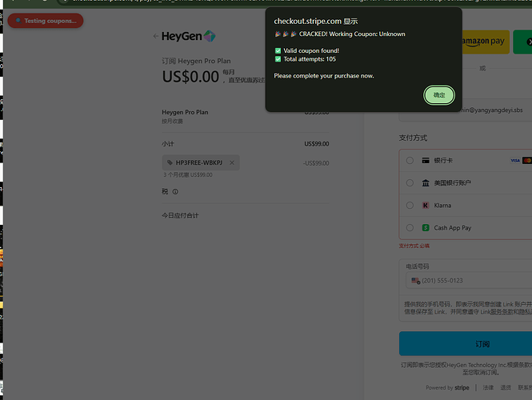Focus the phone number field
Viewport: 532px width, 400px height.
pyautogui.click(x=469, y=281)
